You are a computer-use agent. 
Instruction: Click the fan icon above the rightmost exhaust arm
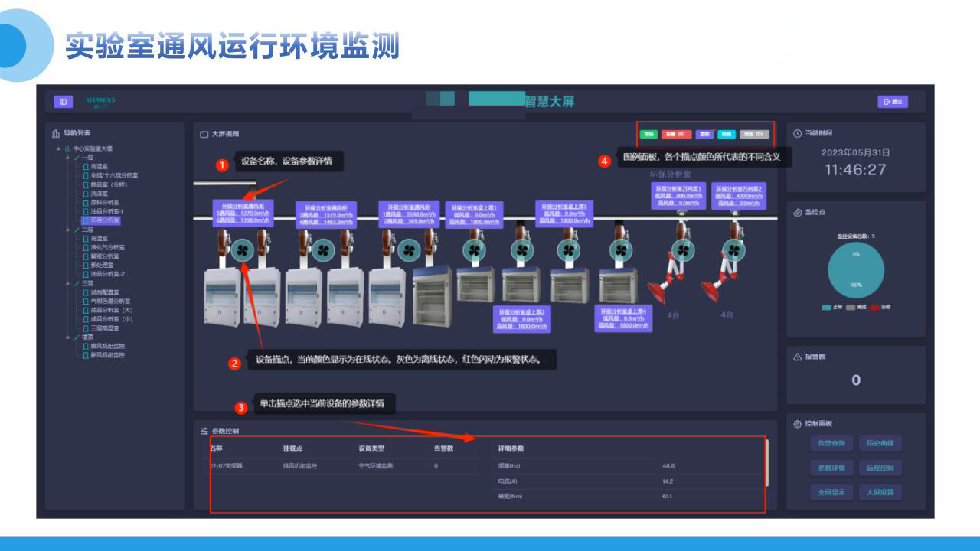pyautogui.click(x=733, y=249)
